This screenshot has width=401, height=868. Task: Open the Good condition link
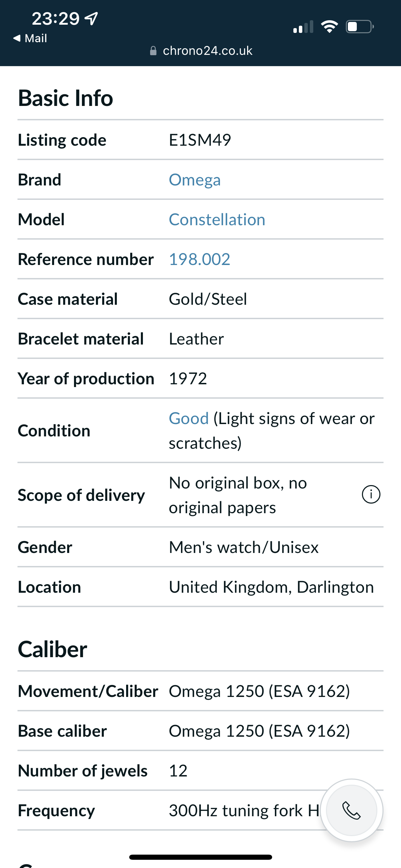pyautogui.click(x=189, y=418)
